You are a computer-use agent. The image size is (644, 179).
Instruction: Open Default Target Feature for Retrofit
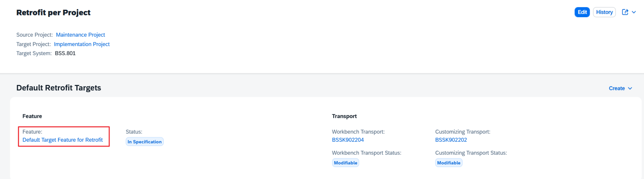click(62, 140)
